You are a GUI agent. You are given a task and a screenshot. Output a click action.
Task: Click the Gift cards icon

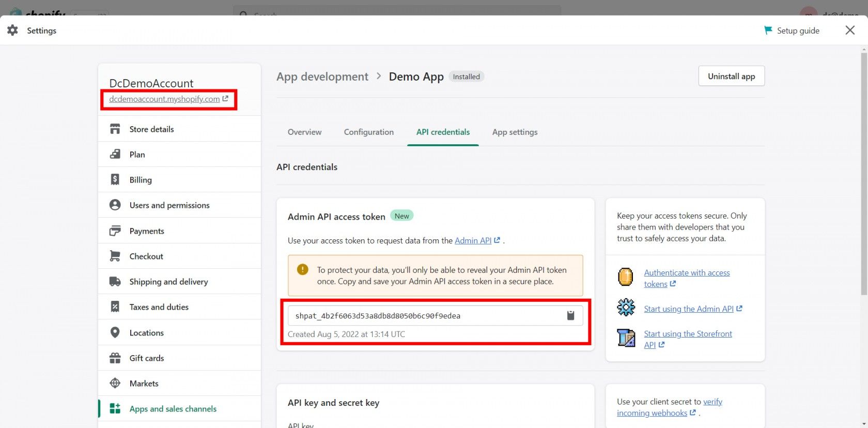click(115, 358)
